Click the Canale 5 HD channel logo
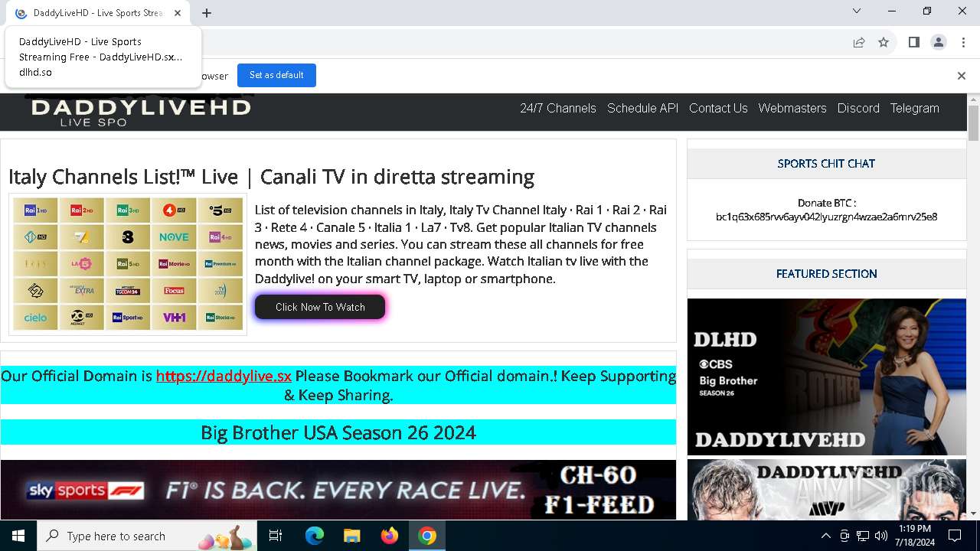The image size is (980, 551). point(220,210)
